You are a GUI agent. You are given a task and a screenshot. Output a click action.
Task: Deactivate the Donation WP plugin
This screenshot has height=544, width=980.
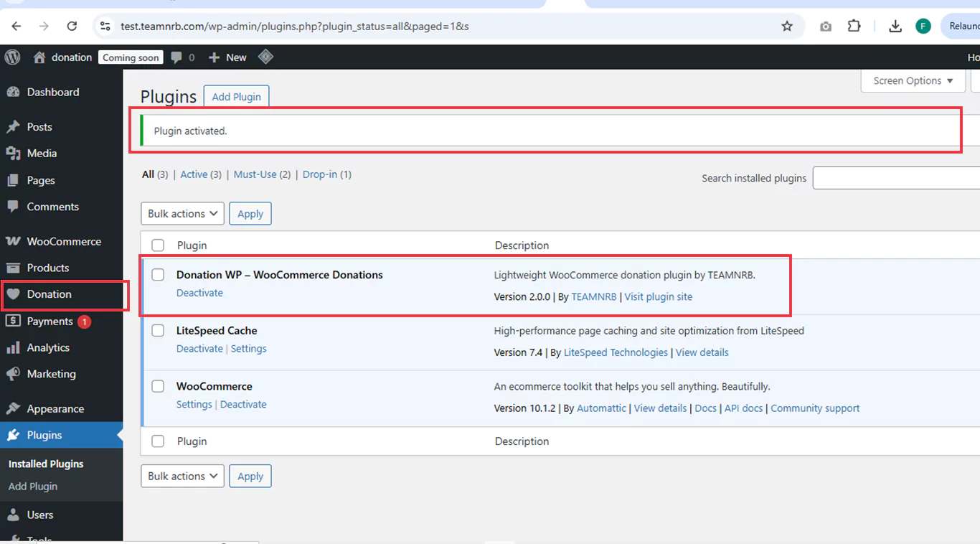point(199,293)
